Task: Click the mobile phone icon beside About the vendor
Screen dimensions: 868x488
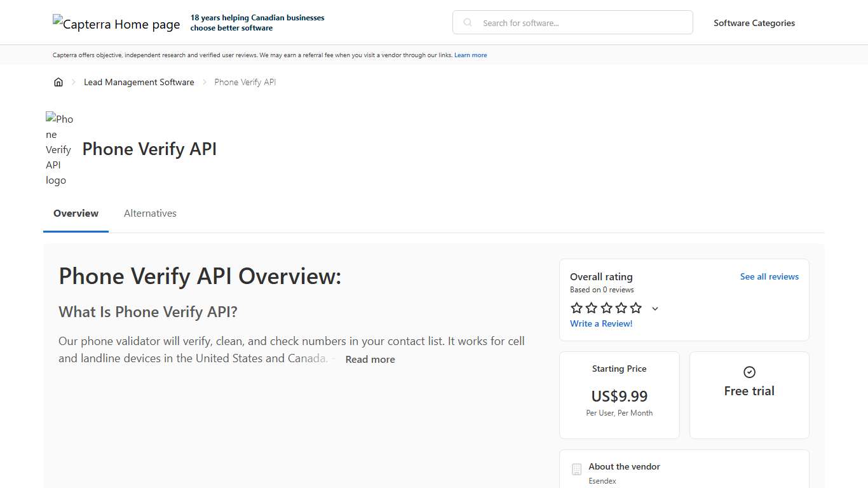Action: click(576, 469)
